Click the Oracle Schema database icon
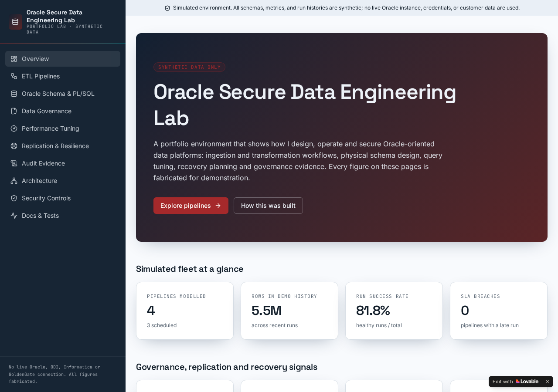Viewport: 558px width, 392px height. pos(14,94)
